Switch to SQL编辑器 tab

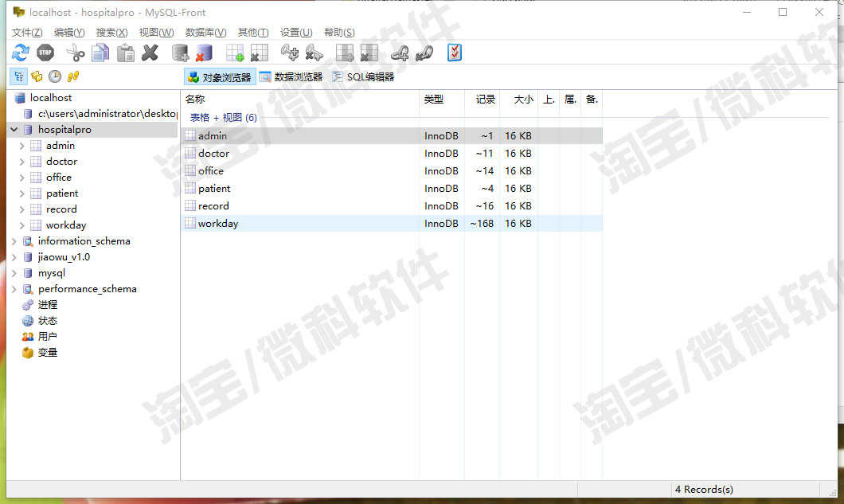click(363, 77)
